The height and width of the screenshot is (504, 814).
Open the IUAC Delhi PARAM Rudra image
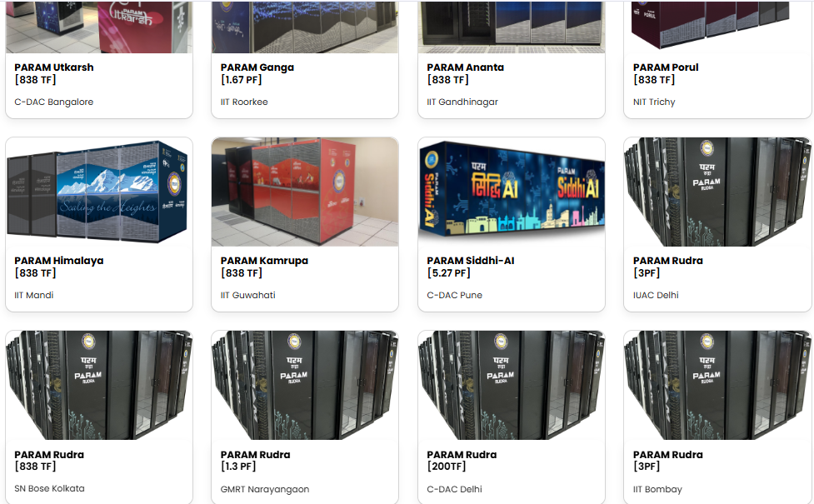click(717, 192)
